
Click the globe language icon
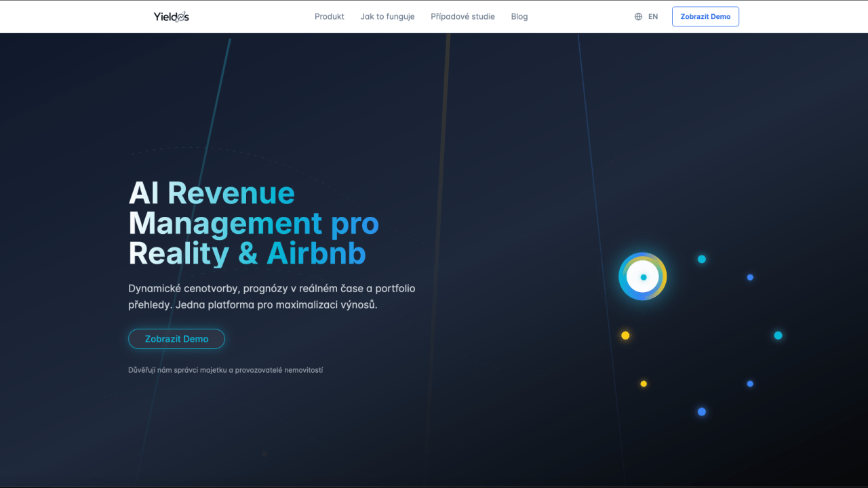(x=638, y=17)
